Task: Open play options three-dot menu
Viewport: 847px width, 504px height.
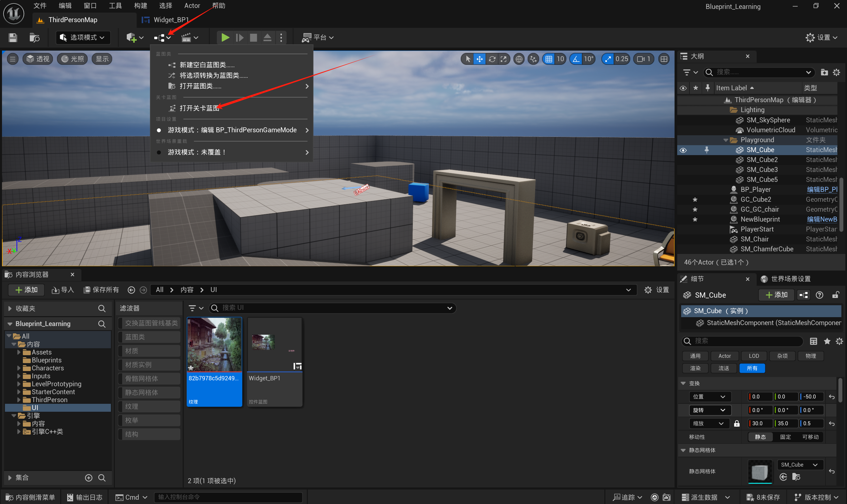Action: point(281,37)
